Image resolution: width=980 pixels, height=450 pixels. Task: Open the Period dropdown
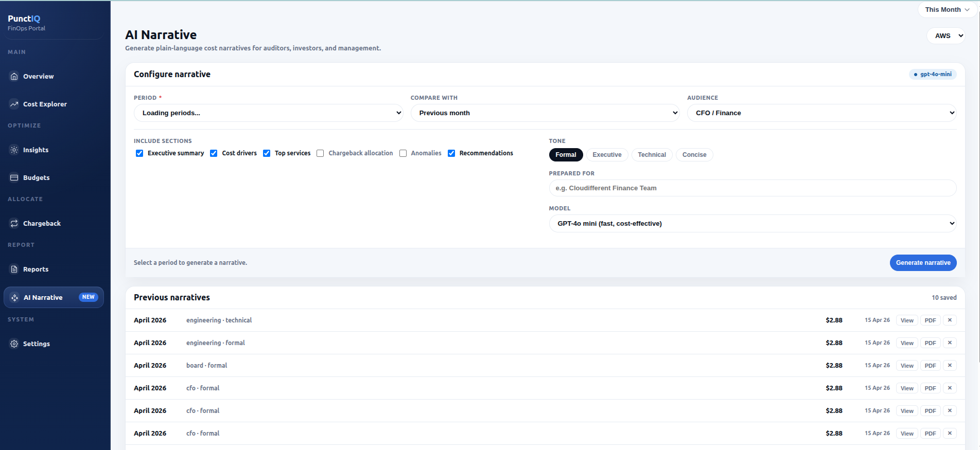coord(268,113)
